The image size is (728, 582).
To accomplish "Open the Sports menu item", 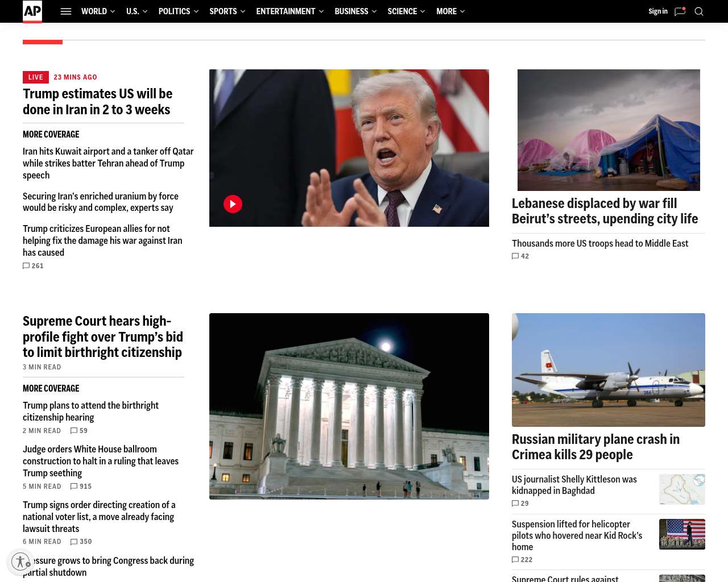I will (223, 11).
